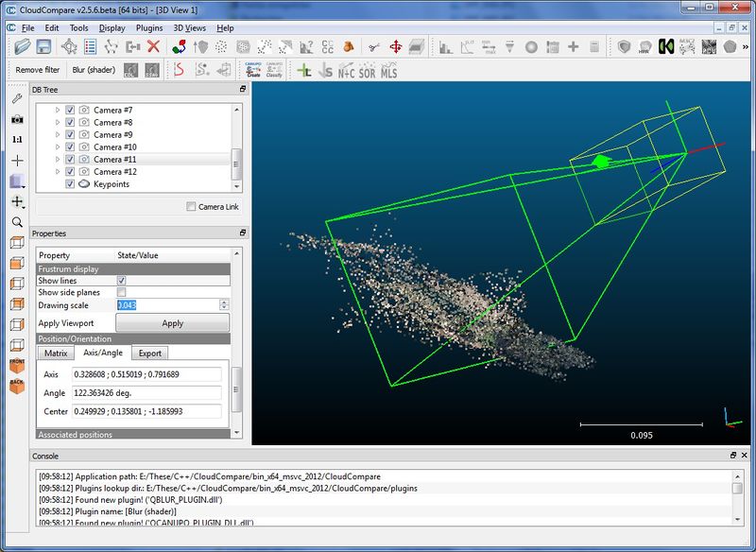Click the red translate/rotate arrows icon
Screen dimensions: 756x552
[x=396, y=46]
